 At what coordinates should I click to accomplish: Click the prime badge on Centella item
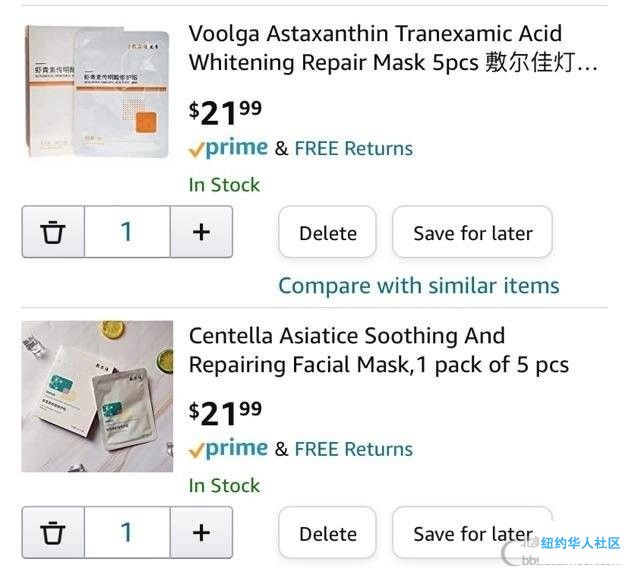click(228, 449)
